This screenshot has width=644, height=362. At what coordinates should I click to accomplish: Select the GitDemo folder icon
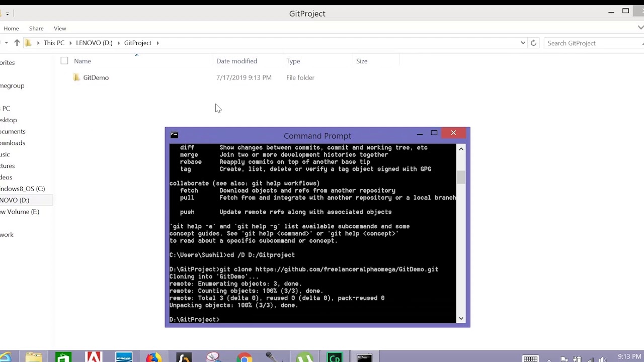coord(76,77)
